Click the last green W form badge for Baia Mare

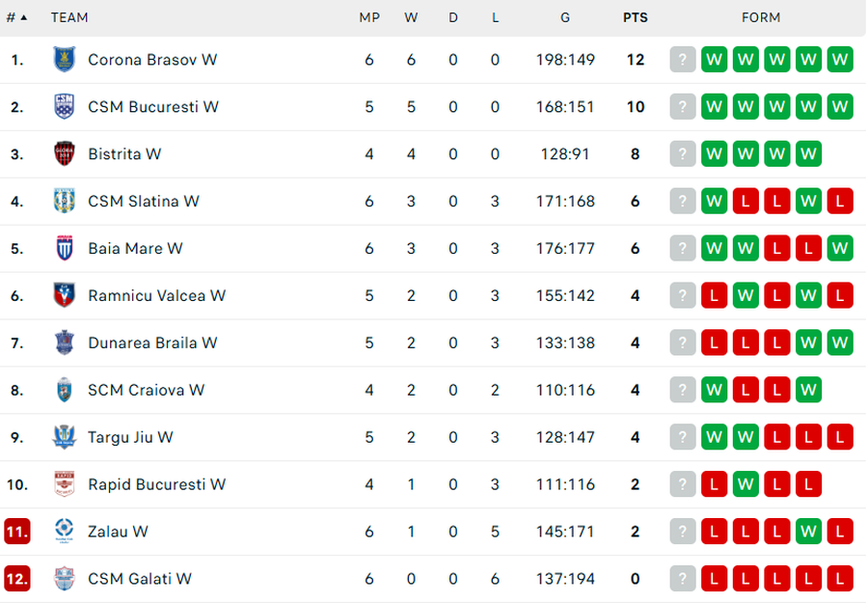(x=840, y=249)
